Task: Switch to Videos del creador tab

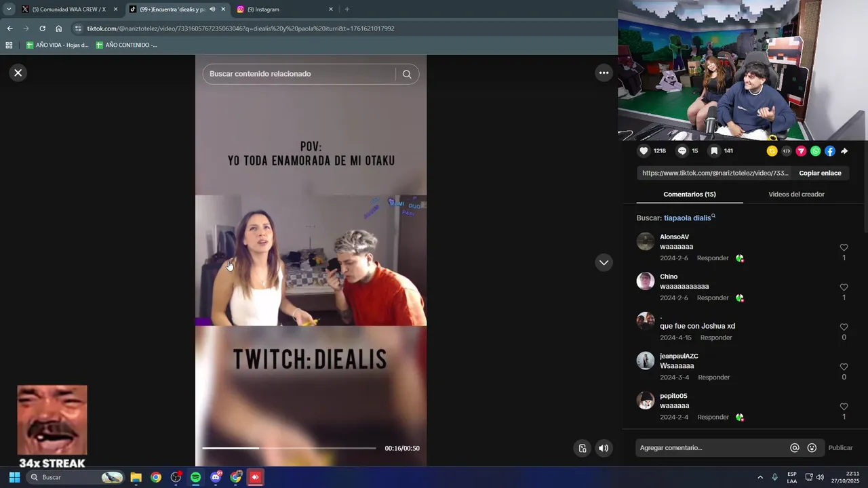Action: click(796, 195)
